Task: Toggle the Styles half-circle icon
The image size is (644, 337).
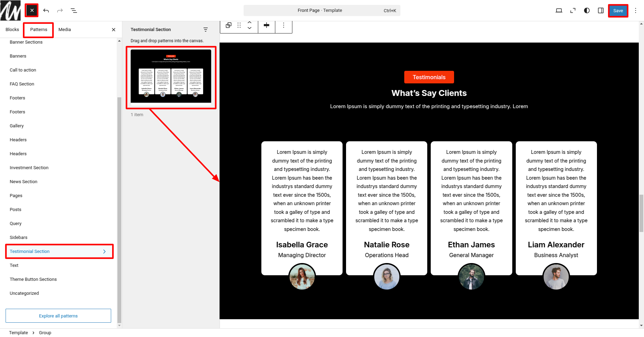Action: point(587,10)
